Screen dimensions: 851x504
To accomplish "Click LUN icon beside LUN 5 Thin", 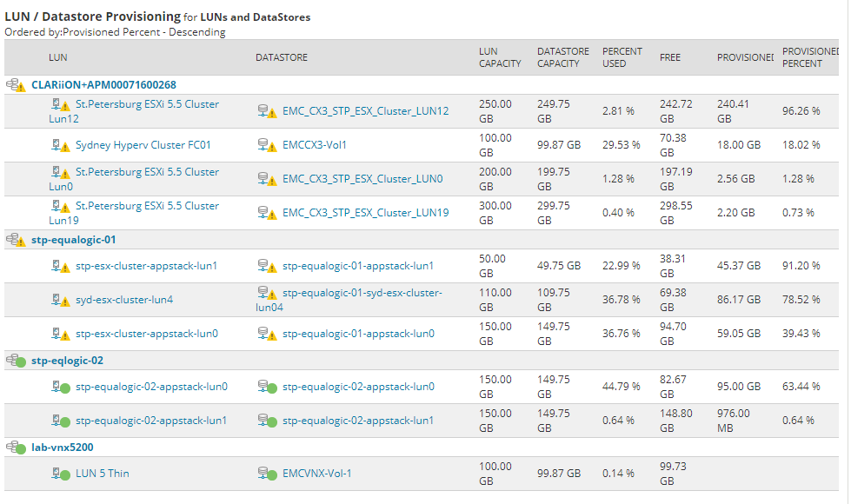I will coord(61,474).
